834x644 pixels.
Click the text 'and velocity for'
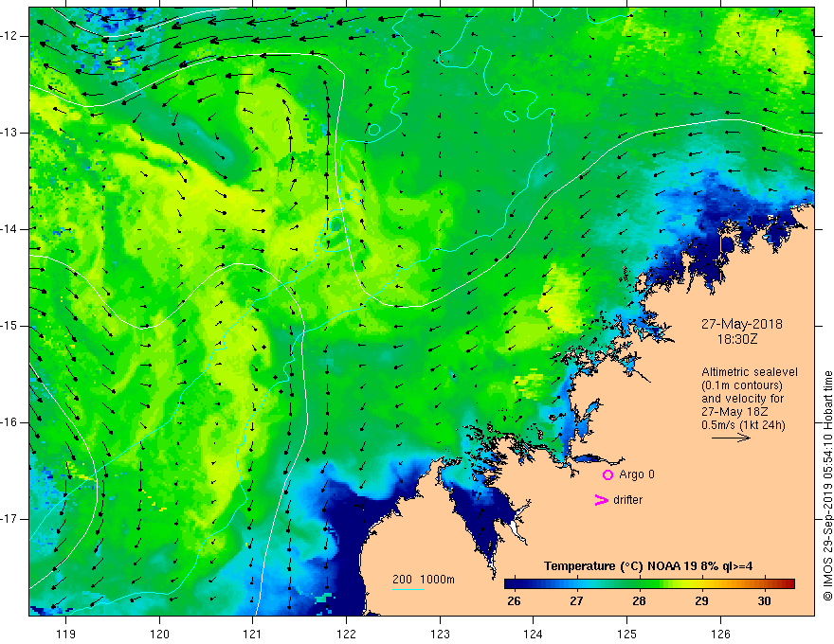pos(742,399)
